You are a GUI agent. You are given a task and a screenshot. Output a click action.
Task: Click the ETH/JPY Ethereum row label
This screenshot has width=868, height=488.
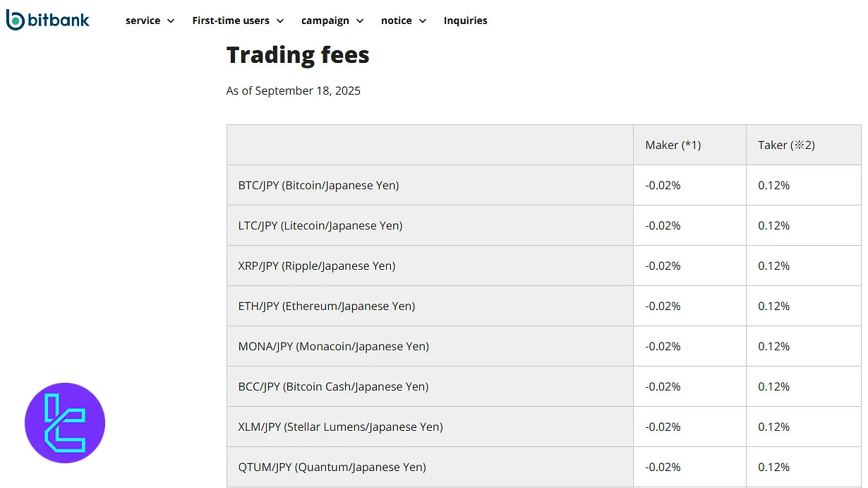click(326, 306)
